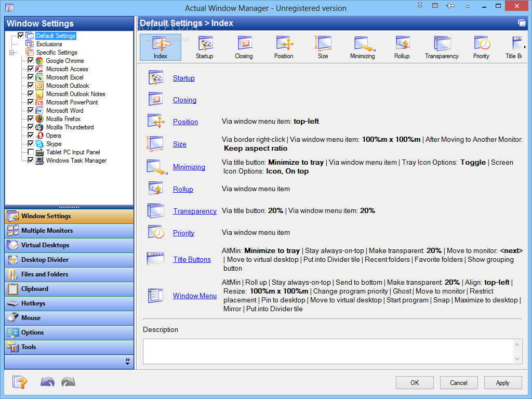Open the Tools section
Screen dimensions: 532x399
click(69, 348)
